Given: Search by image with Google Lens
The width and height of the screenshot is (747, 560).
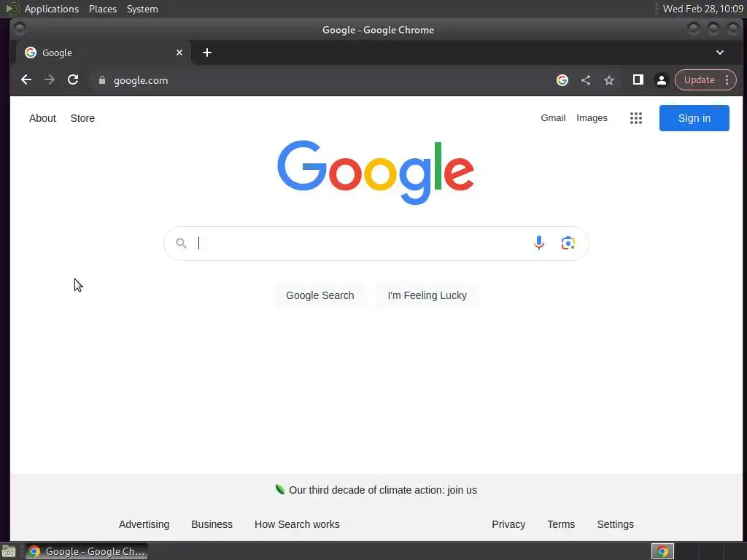Looking at the screenshot, I should click(568, 244).
